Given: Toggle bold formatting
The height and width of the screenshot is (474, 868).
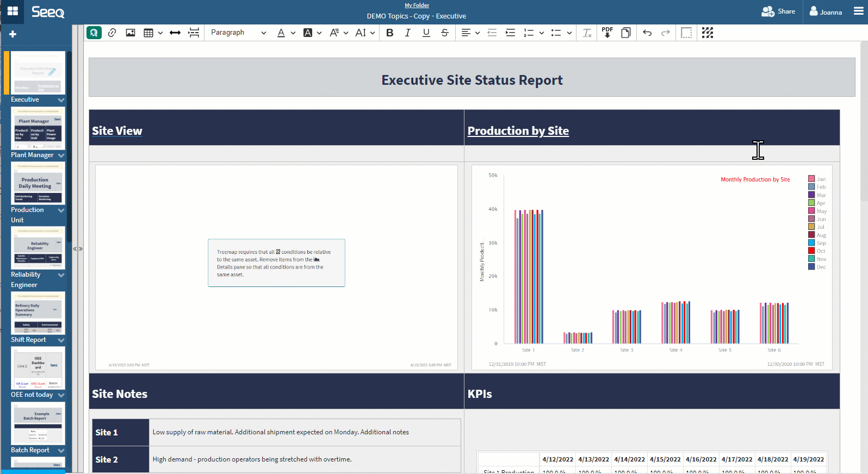Looking at the screenshot, I should (x=390, y=33).
